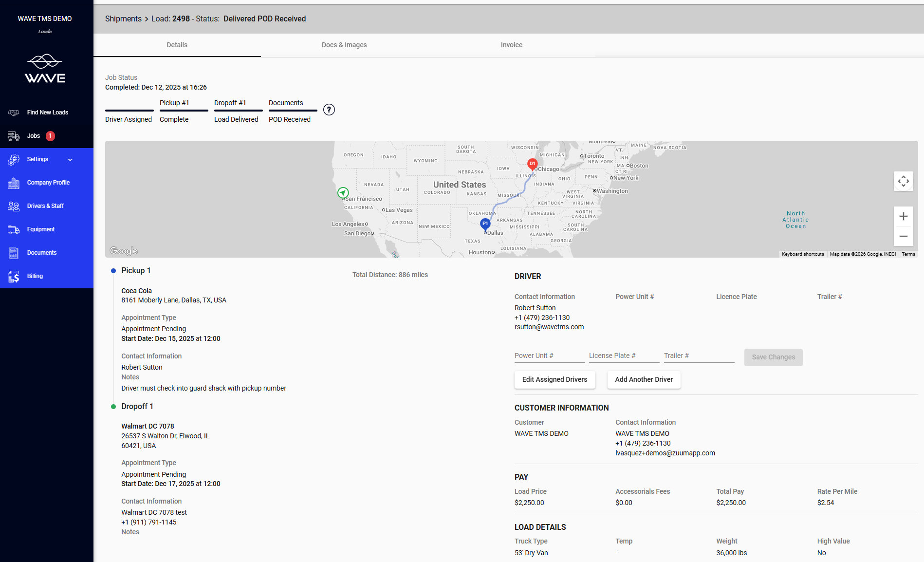Open Documents in the sidebar

click(42, 253)
